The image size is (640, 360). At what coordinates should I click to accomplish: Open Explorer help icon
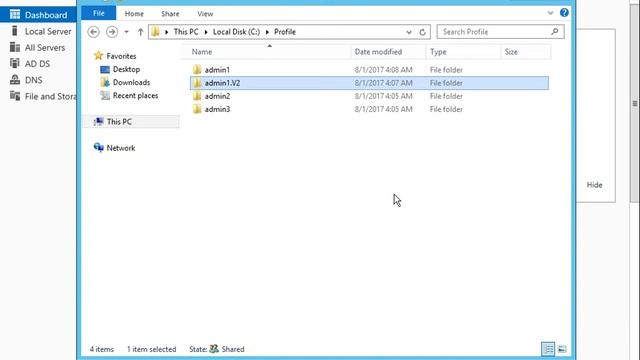564,13
